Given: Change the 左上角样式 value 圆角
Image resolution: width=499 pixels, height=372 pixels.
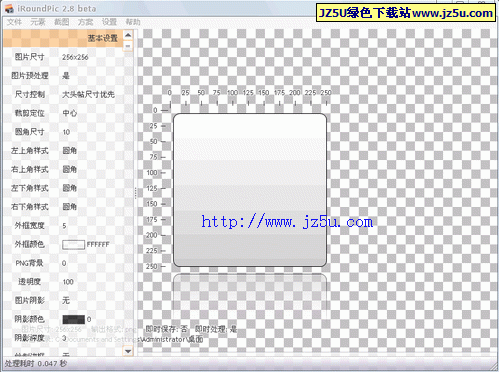Looking at the screenshot, I should coord(70,151).
